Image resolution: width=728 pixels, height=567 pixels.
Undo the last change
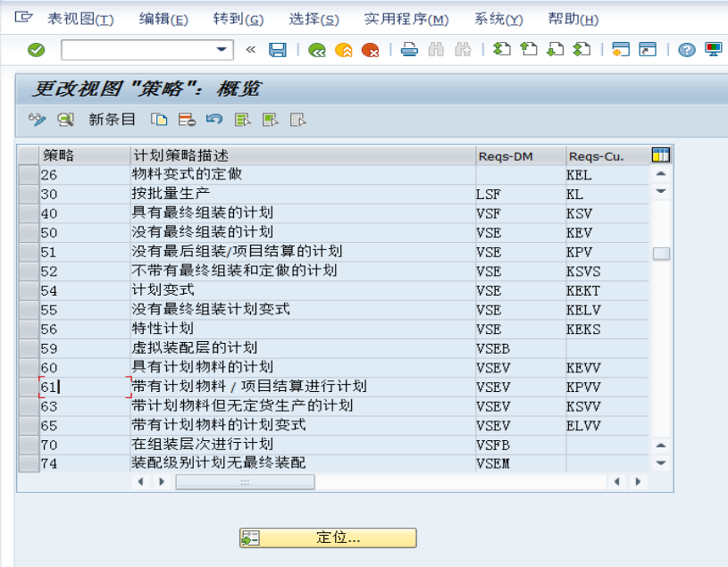click(215, 118)
